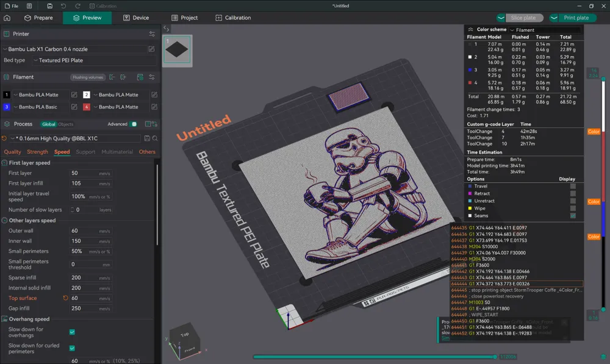Screen dimensions: 610x364
Task: Collapse the color scheme legend panel
Action: point(470,29)
